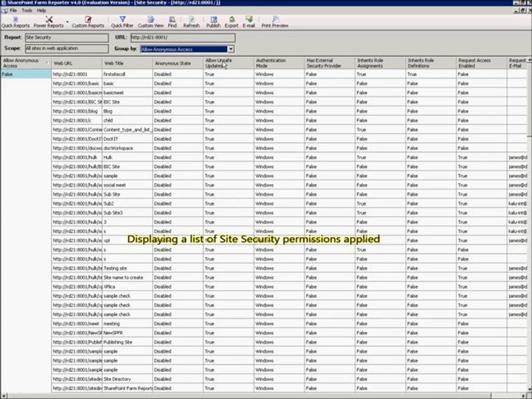Sort by Anonymous State column header

[x=178, y=63]
